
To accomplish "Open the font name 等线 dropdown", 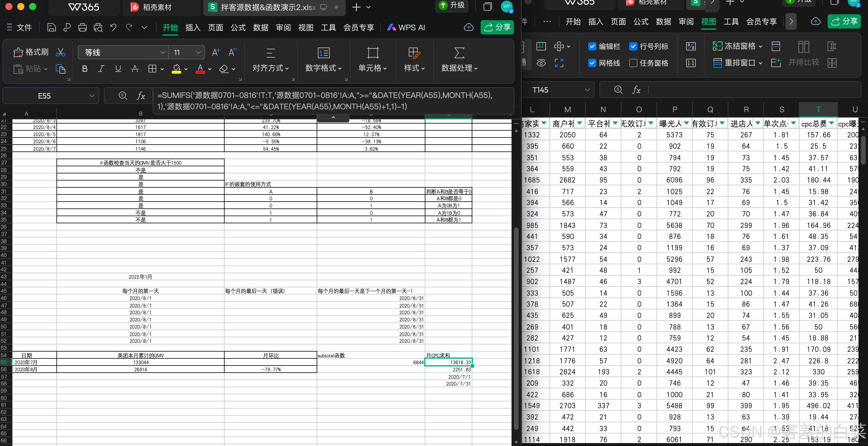I will [162, 52].
